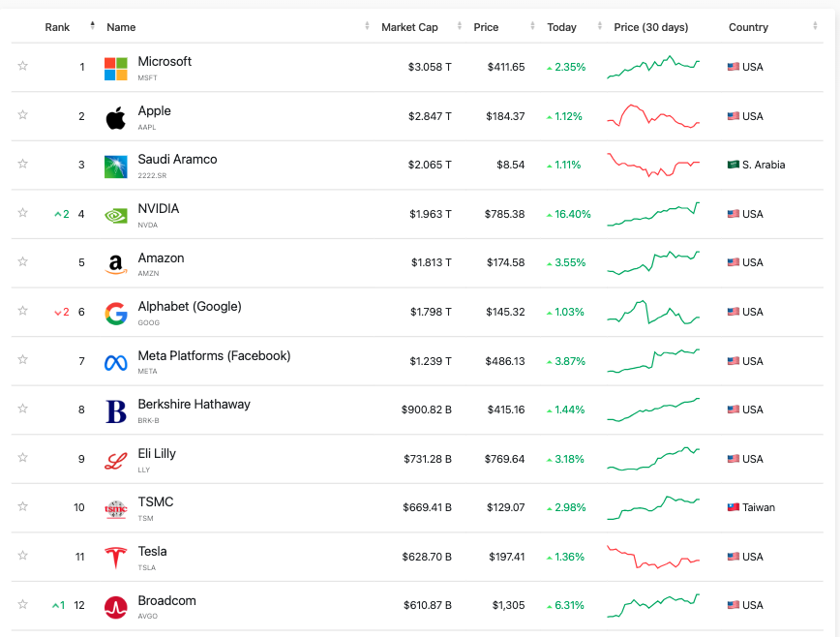The width and height of the screenshot is (840, 637).
Task: Sort the table by Rank column
Action: point(58,27)
